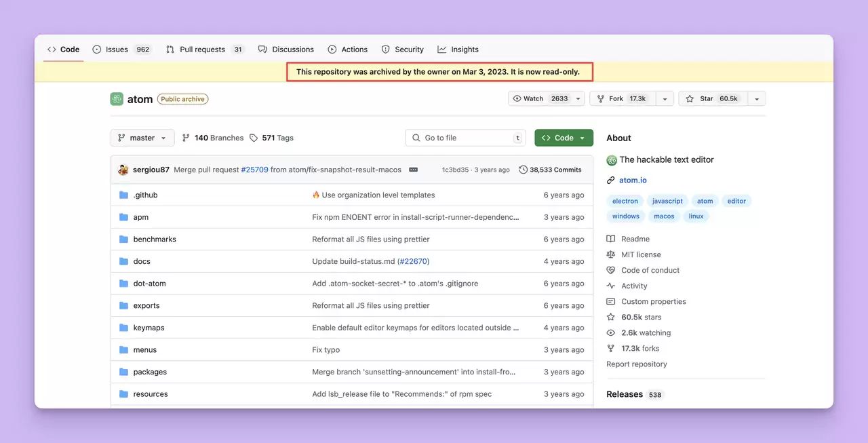Star the atom repository
868x443 pixels.
[713, 98]
